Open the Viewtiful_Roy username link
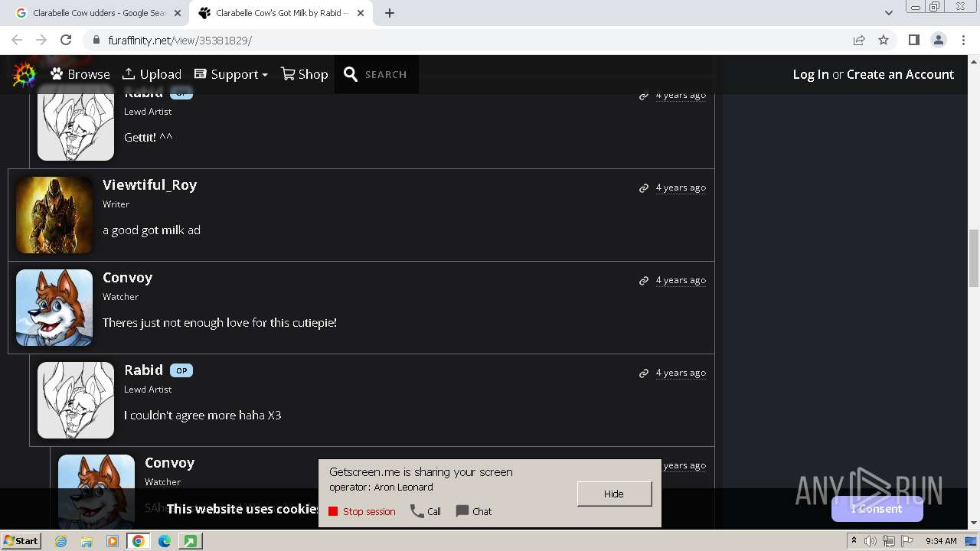 (x=150, y=184)
